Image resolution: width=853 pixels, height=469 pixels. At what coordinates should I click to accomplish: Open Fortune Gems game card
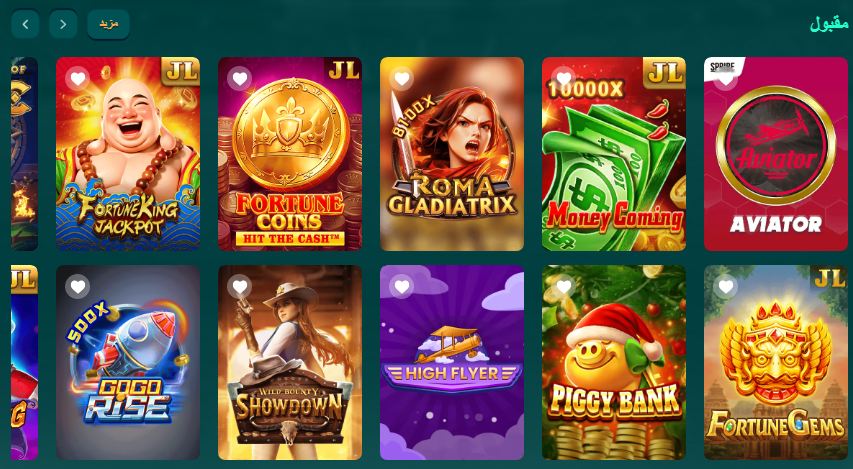pyautogui.click(x=776, y=362)
